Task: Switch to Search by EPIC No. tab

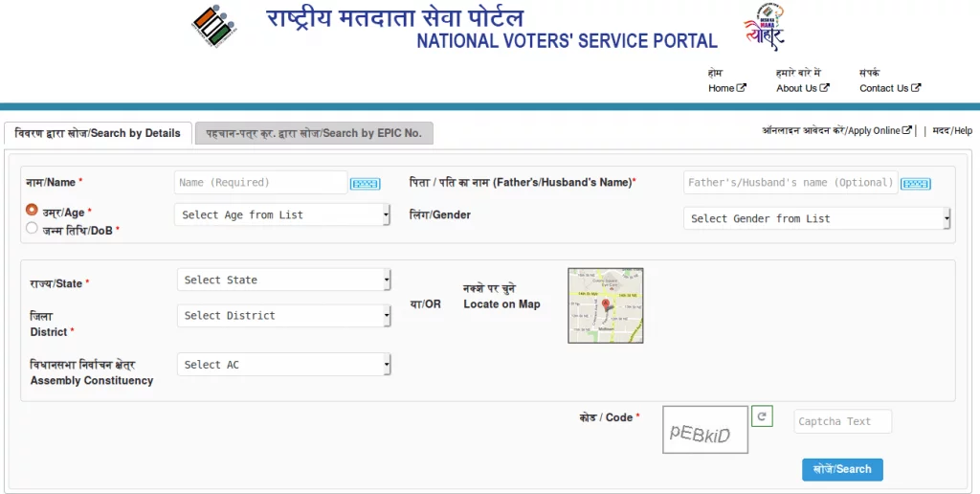Action: pyautogui.click(x=314, y=133)
